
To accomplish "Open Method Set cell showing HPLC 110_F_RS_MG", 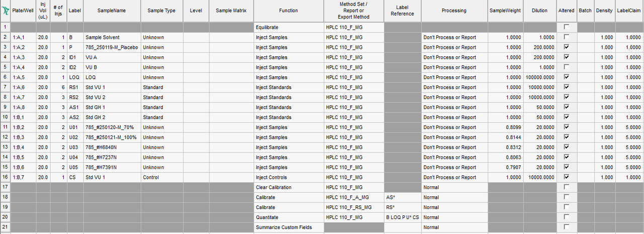I will point(354,207).
